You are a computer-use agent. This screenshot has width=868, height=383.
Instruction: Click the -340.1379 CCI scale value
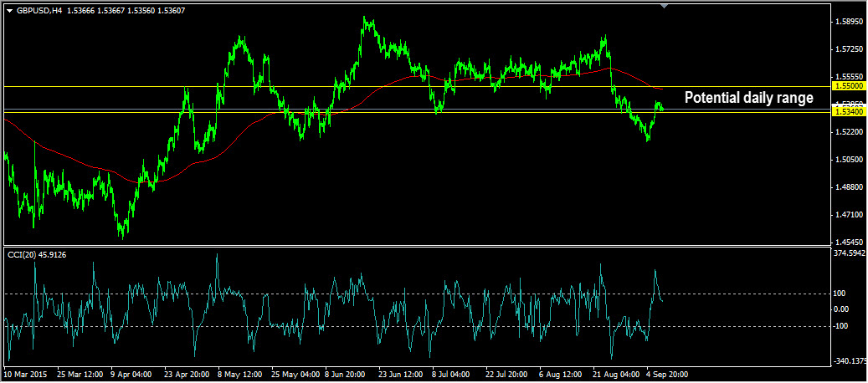coord(850,361)
